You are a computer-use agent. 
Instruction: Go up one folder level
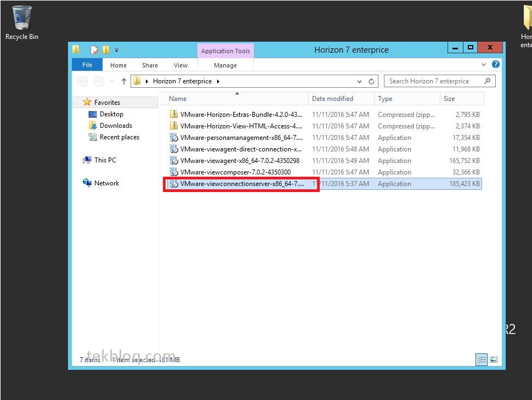124,81
